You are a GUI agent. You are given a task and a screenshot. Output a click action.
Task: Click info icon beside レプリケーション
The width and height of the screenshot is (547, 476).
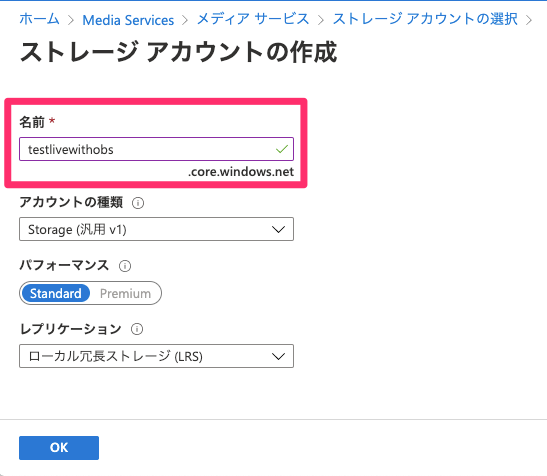point(137,329)
